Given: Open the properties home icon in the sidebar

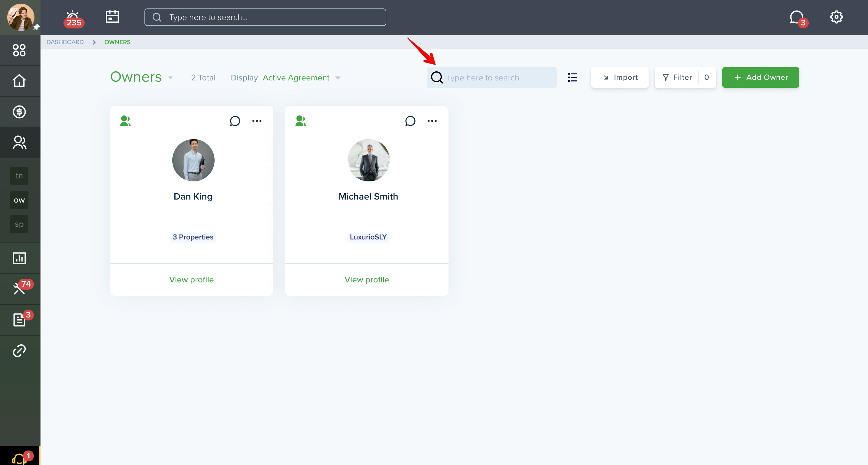Looking at the screenshot, I should coord(19,81).
